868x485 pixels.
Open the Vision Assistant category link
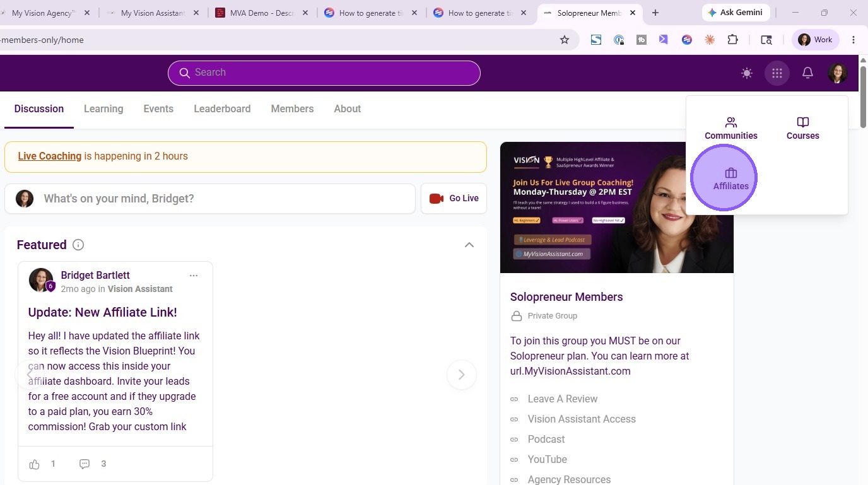click(x=140, y=289)
